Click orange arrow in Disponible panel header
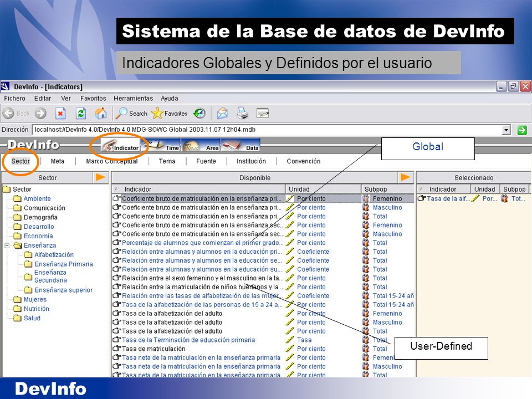 (406, 177)
